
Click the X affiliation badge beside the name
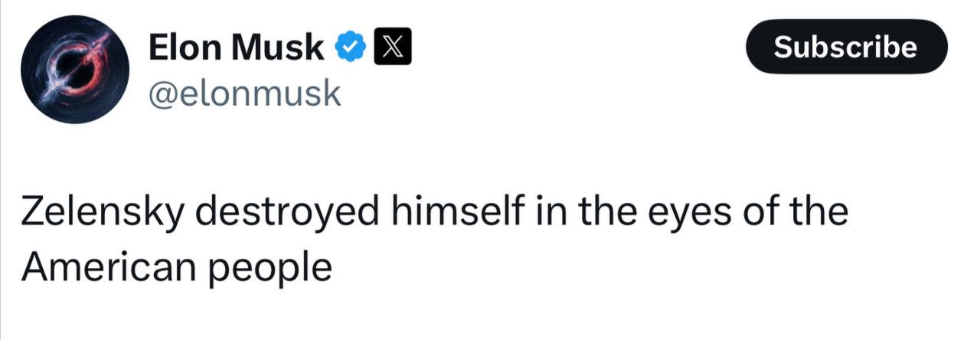[388, 48]
